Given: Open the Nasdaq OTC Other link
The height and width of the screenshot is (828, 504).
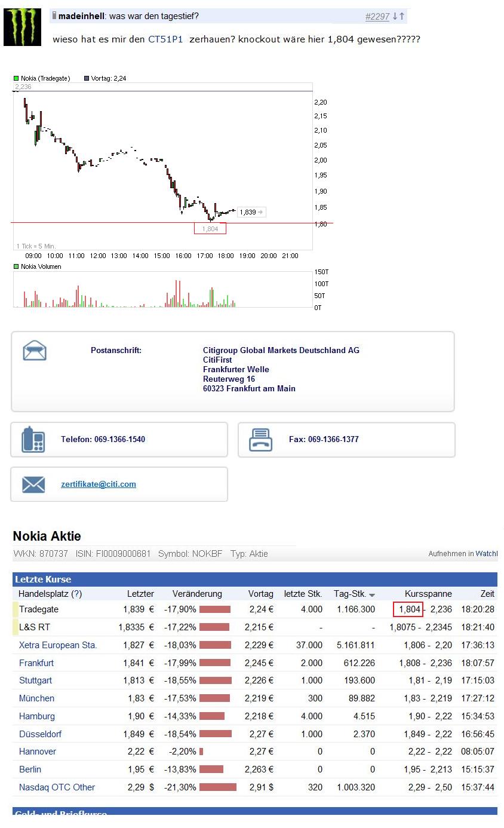Looking at the screenshot, I should coord(57,787).
